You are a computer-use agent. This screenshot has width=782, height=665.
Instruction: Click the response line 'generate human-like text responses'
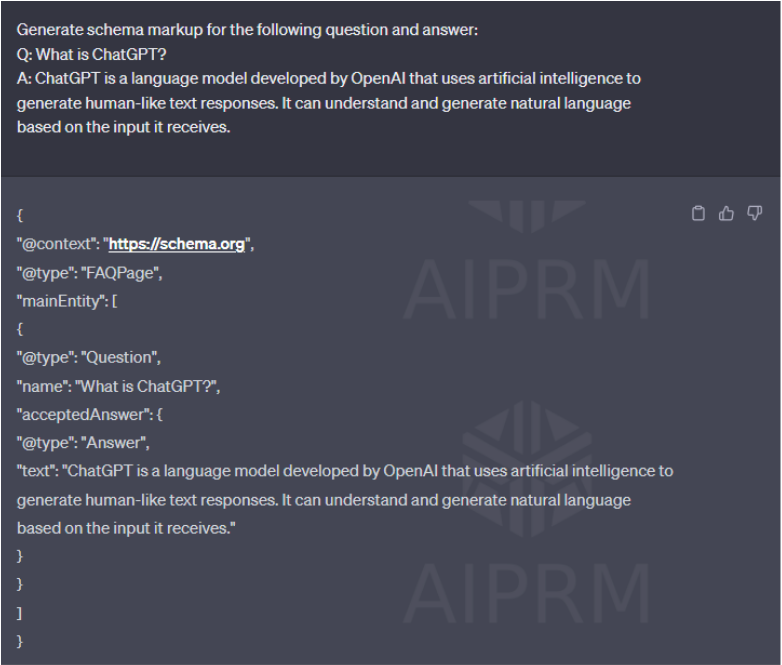coord(324,500)
